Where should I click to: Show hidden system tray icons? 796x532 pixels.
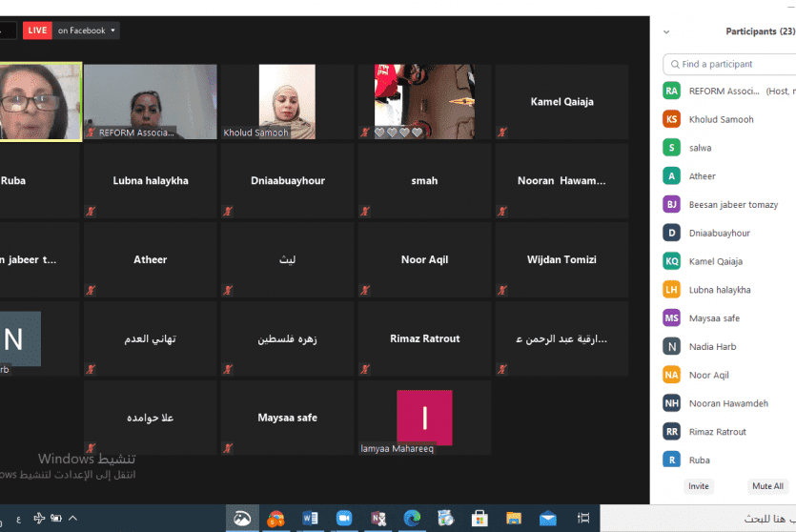coord(72,518)
